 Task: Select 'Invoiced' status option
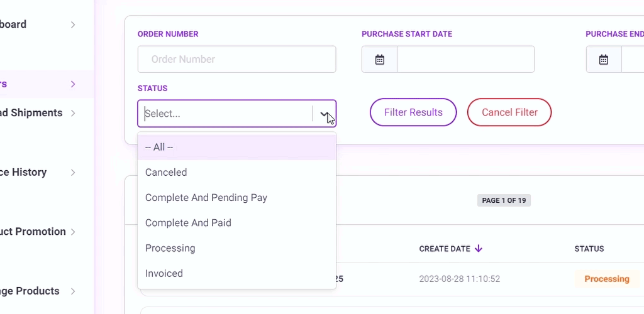tap(237, 273)
